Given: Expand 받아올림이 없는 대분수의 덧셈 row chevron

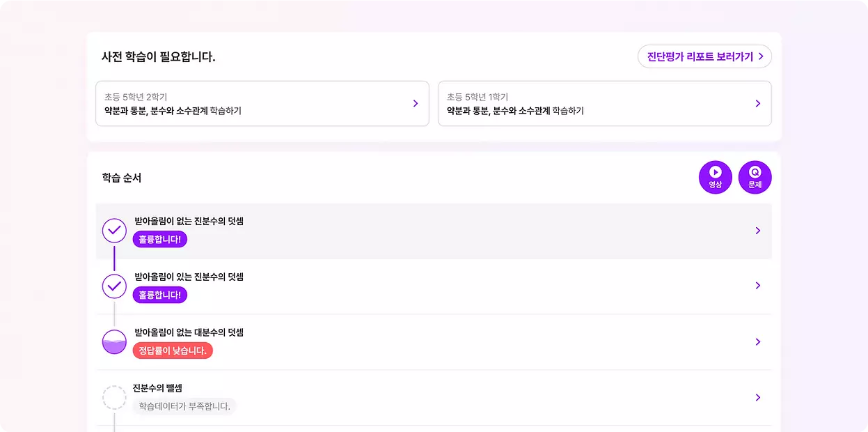Looking at the screenshot, I should 758,342.
